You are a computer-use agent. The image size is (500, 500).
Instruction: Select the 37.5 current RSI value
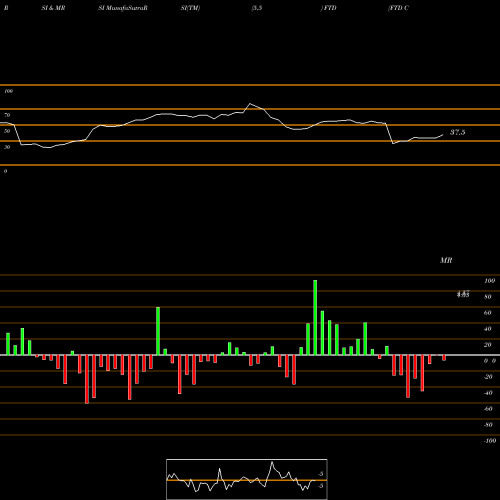pyautogui.click(x=457, y=132)
